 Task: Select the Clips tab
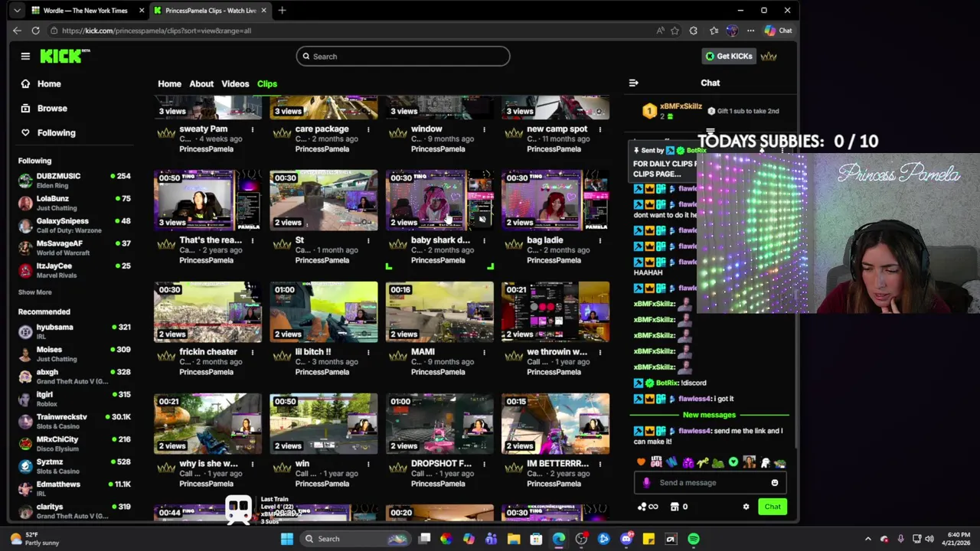point(267,83)
